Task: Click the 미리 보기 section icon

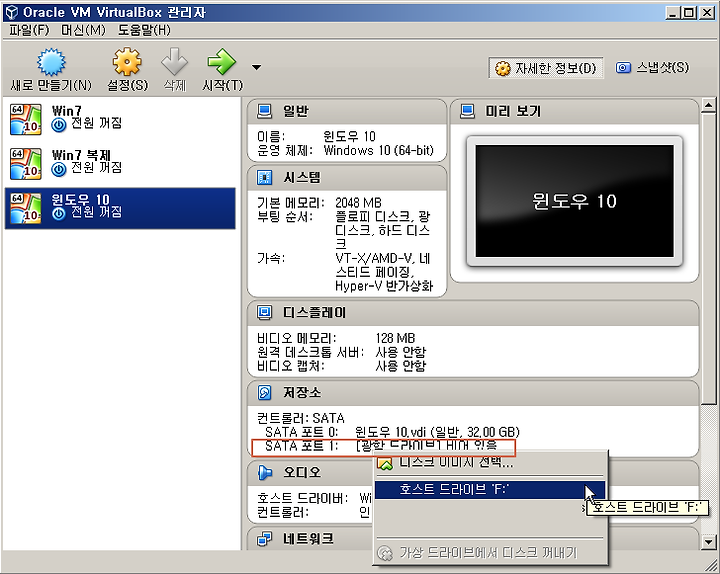Action: [467, 111]
